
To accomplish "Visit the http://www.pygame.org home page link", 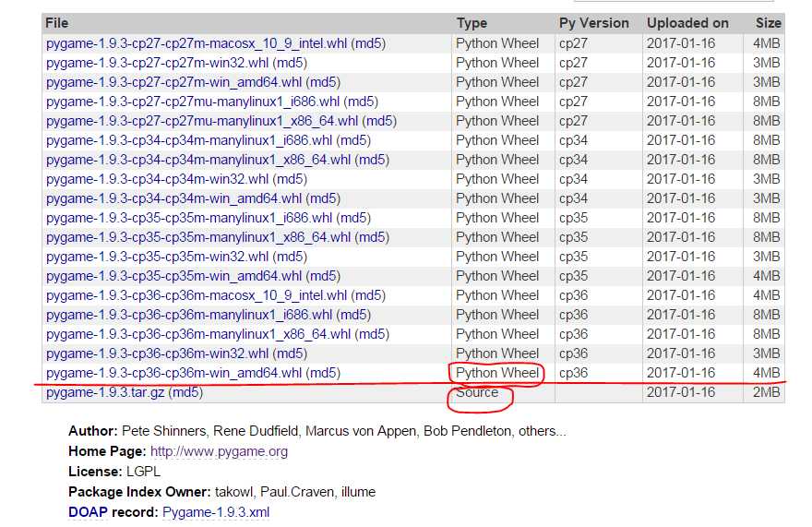I will pyautogui.click(x=219, y=451).
